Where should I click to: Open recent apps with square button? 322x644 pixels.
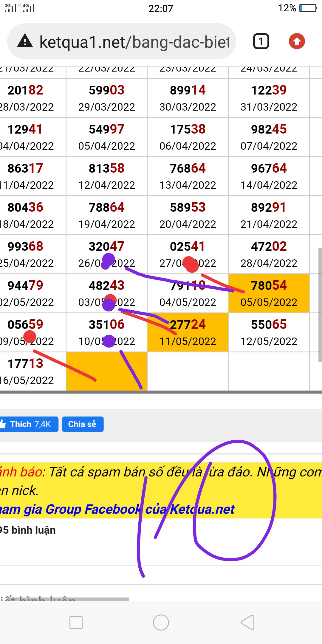click(x=76, y=623)
